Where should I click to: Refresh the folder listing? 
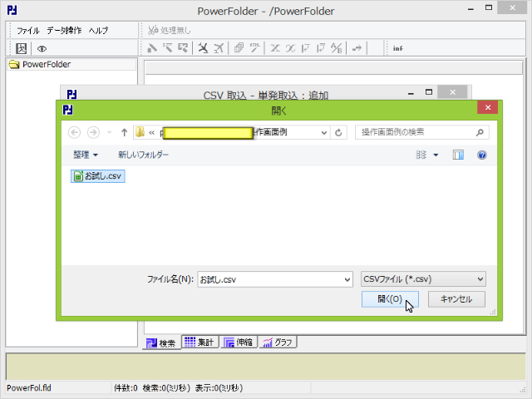click(338, 133)
